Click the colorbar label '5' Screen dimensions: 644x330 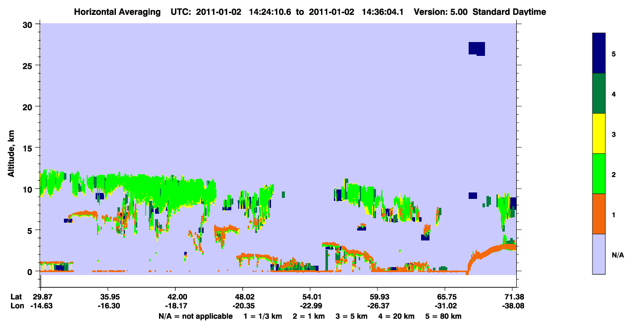614,53
